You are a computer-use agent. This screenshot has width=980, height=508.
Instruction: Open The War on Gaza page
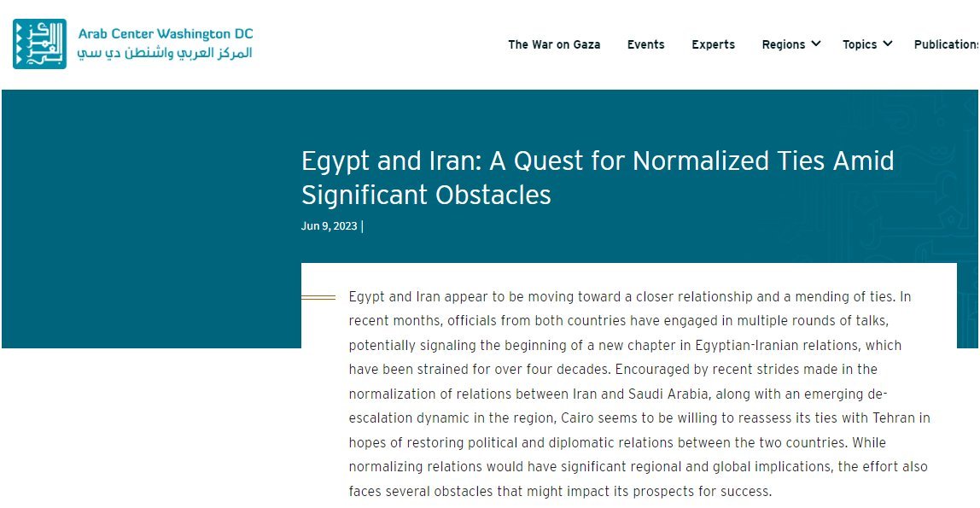(x=554, y=44)
